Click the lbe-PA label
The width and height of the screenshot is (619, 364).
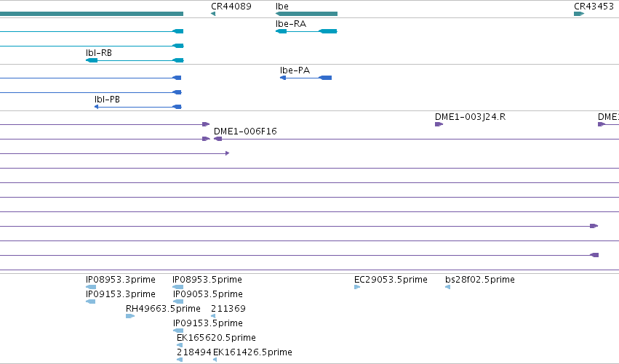pos(295,70)
